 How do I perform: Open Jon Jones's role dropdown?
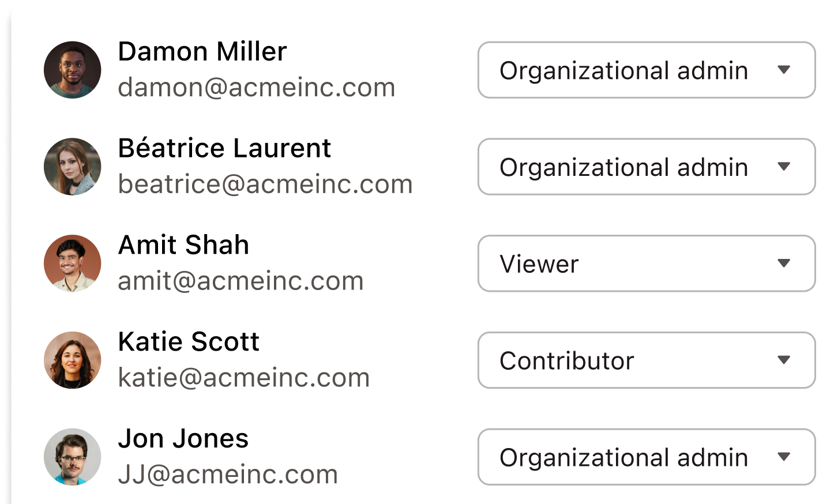[x=647, y=457]
